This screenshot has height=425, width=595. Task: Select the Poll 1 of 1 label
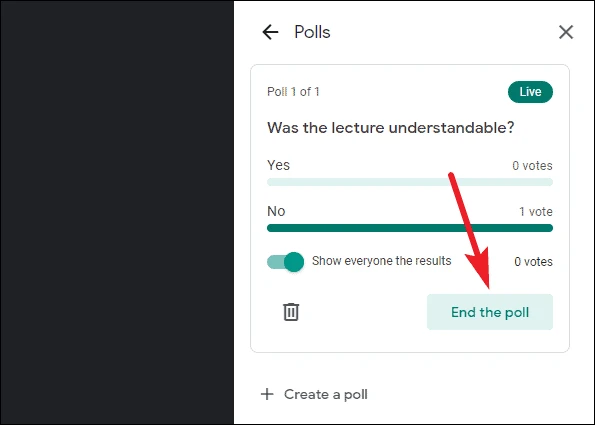coord(293,92)
